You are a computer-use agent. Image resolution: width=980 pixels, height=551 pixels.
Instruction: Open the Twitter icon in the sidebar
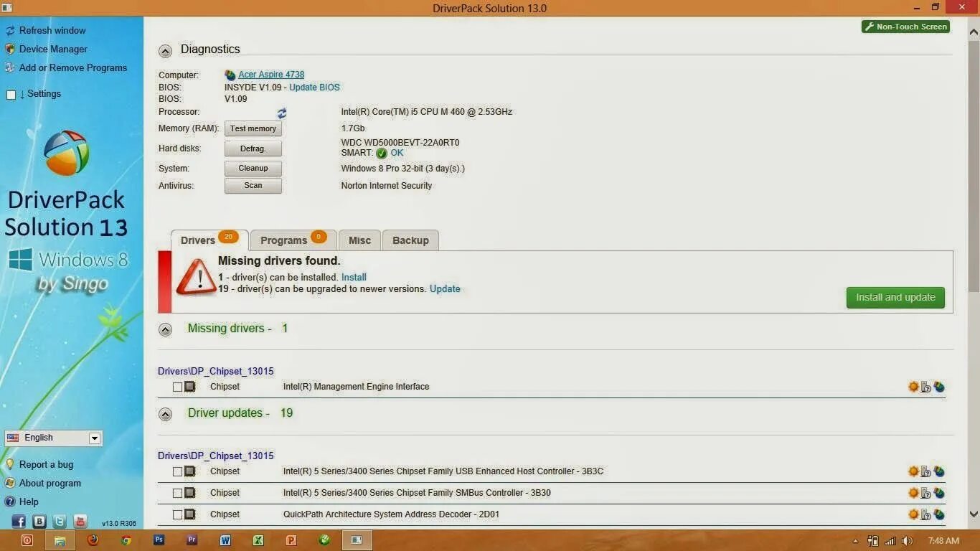pos(60,522)
